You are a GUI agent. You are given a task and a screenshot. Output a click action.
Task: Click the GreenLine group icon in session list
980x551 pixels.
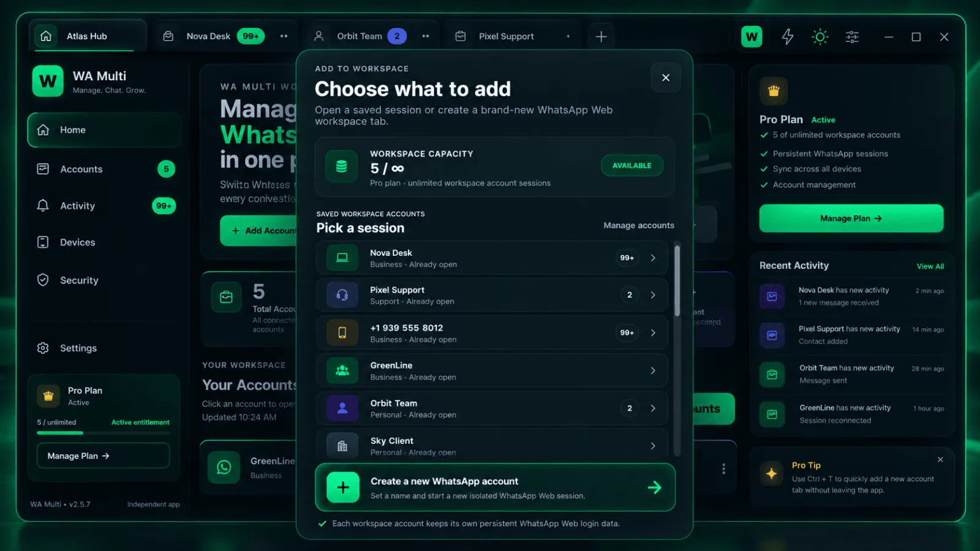342,370
